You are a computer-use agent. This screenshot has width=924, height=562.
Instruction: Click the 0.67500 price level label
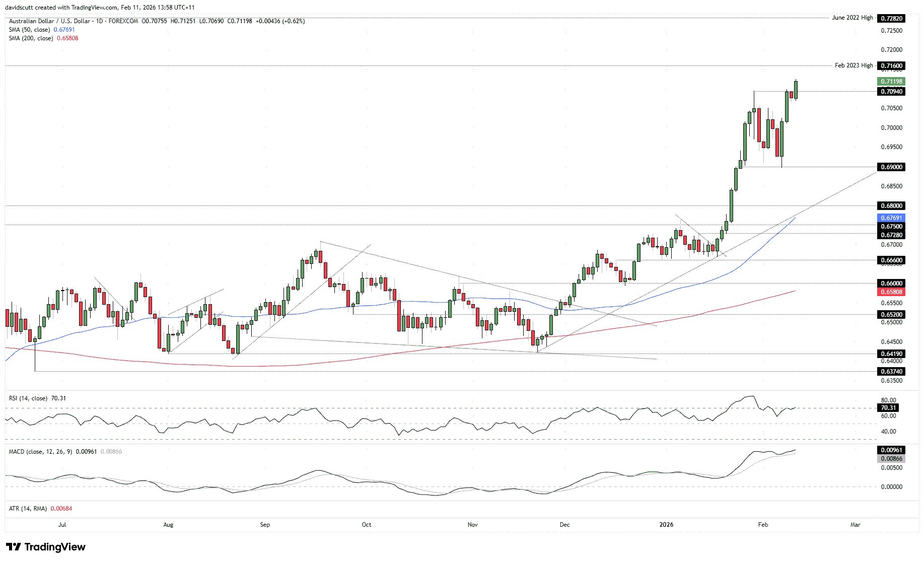coord(891,227)
